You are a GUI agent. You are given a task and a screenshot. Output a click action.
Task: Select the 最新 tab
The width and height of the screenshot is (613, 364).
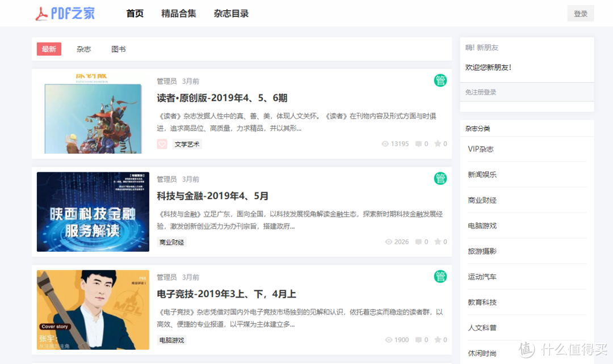pos(49,49)
